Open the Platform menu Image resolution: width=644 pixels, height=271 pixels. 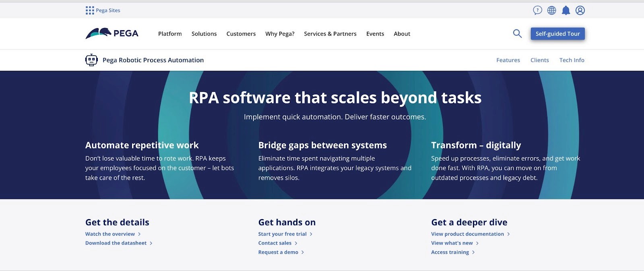(170, 34)
